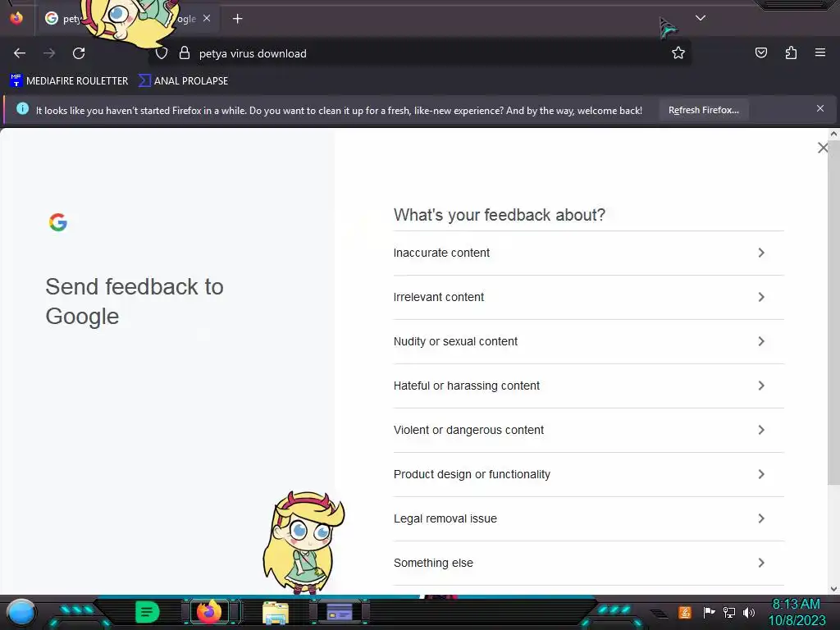The width and height of the screenshot is (840, 630).
Task: Open the tracking protection shield icon
Action: pyautogui.click(x=162, y=53)
